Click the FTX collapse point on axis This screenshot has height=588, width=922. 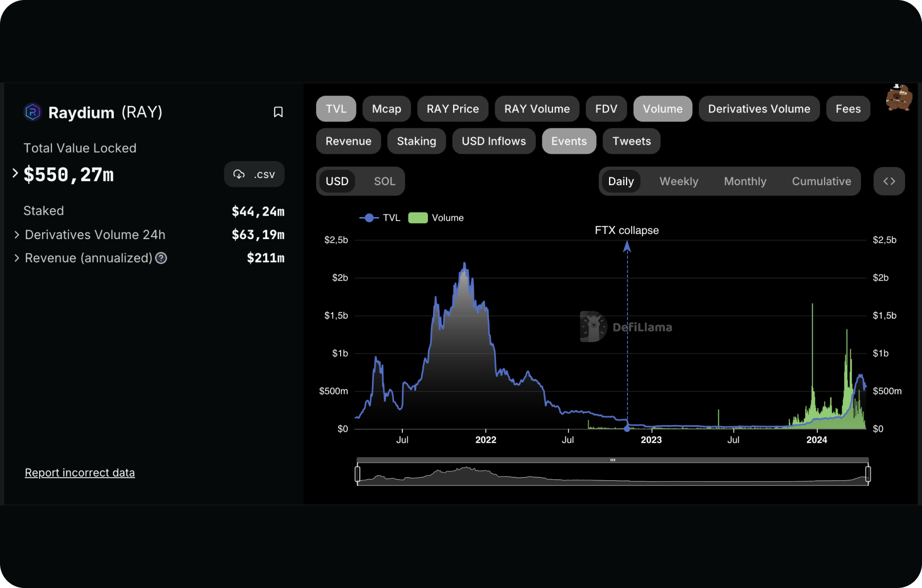tap(627, 428)
